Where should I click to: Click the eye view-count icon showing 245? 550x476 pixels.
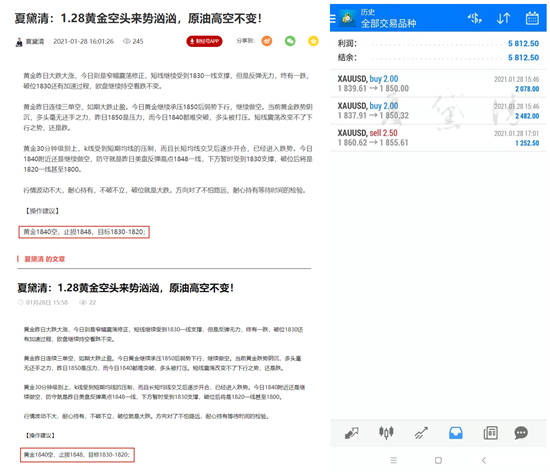(x=127, y=41)
